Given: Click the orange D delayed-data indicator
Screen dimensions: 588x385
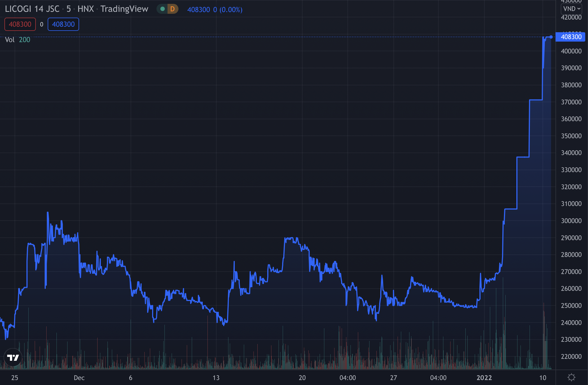Looking at the screenshot, I should coord(172,9).
